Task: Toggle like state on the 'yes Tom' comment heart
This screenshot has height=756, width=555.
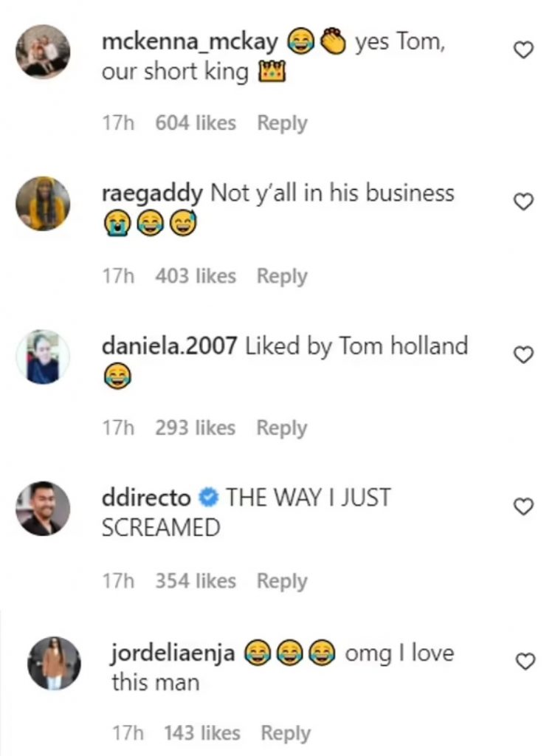Action: tap(525, 48)
